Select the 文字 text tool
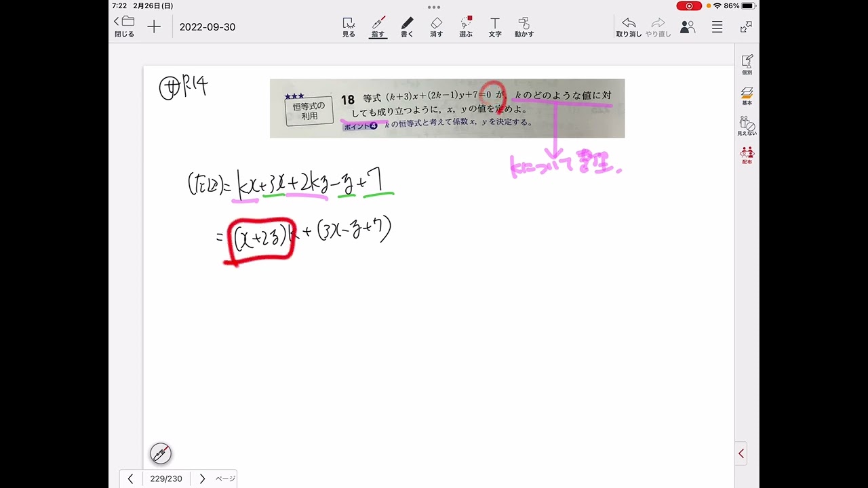Viewport: 868px width, 488px height. pyautogui.click(x=495, y=27)
